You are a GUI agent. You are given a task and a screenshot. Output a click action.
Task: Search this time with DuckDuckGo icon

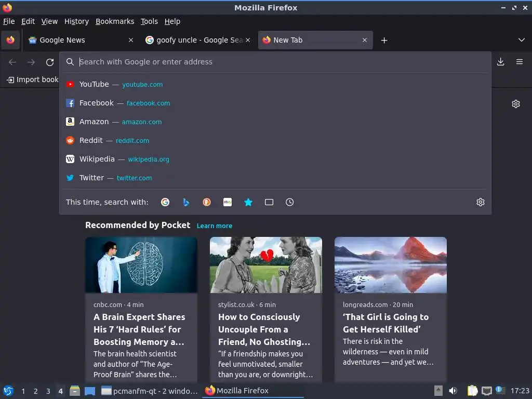click(x=207, y=202)
